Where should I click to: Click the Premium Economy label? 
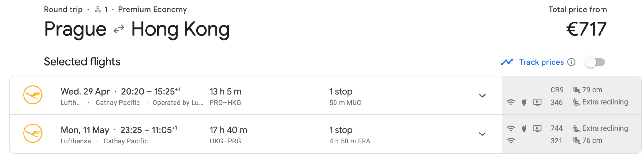[152, 10]
